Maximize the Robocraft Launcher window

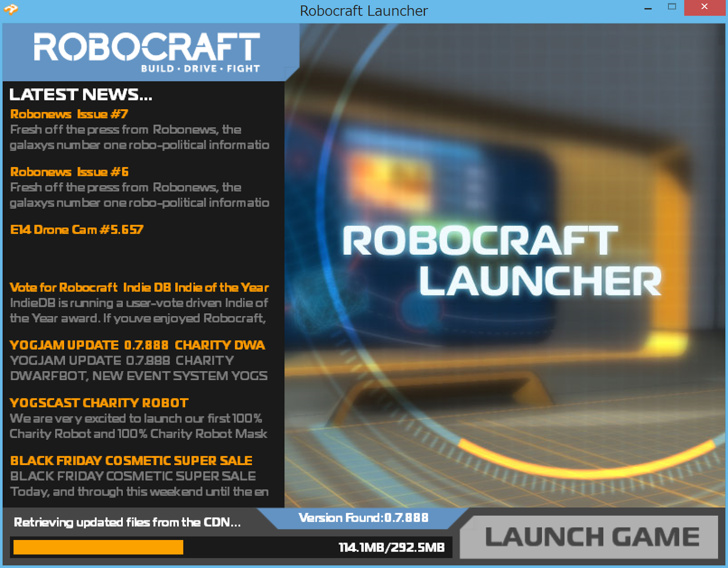click(x=672, y=7)
